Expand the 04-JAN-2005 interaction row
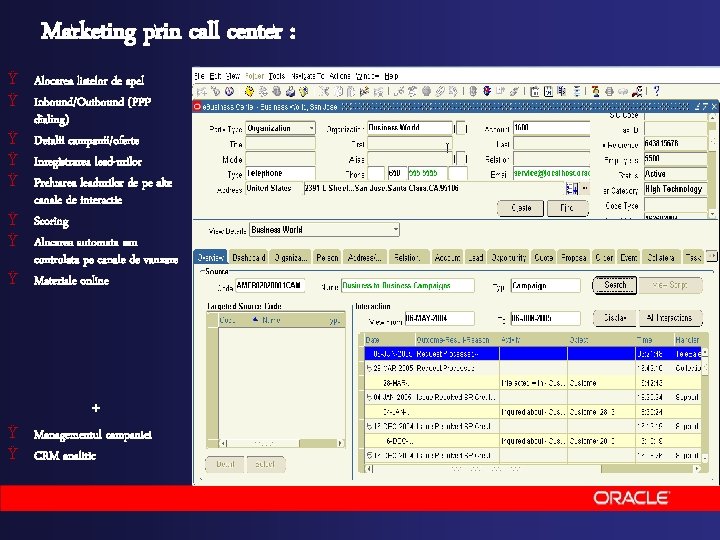This screenshot has height=540, width=720. pos(369,397)
